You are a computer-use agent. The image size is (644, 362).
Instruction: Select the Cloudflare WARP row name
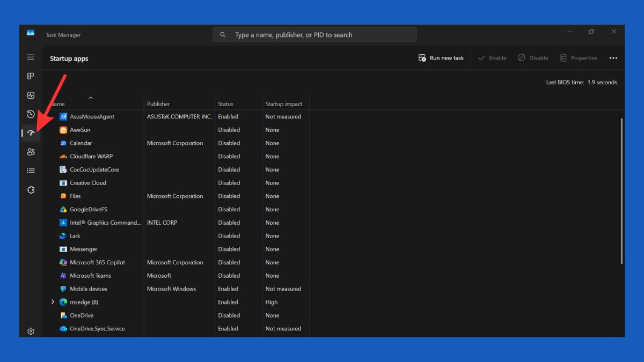[x=91, y=157]
